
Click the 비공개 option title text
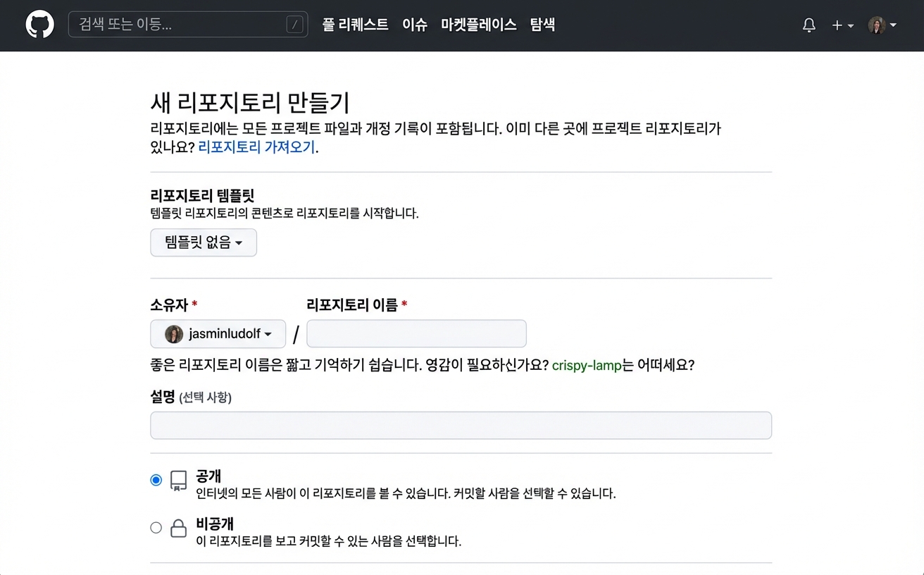coord(215,524)
